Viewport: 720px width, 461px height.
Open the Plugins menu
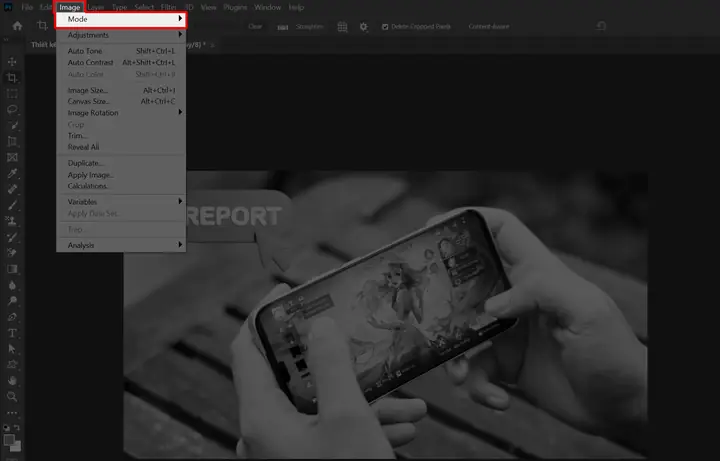coord(235,7)
